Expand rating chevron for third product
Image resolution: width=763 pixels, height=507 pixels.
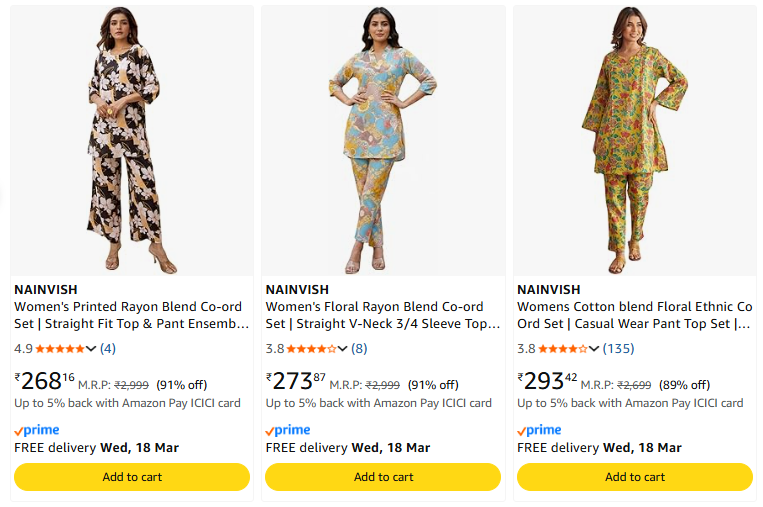[595, 349]
